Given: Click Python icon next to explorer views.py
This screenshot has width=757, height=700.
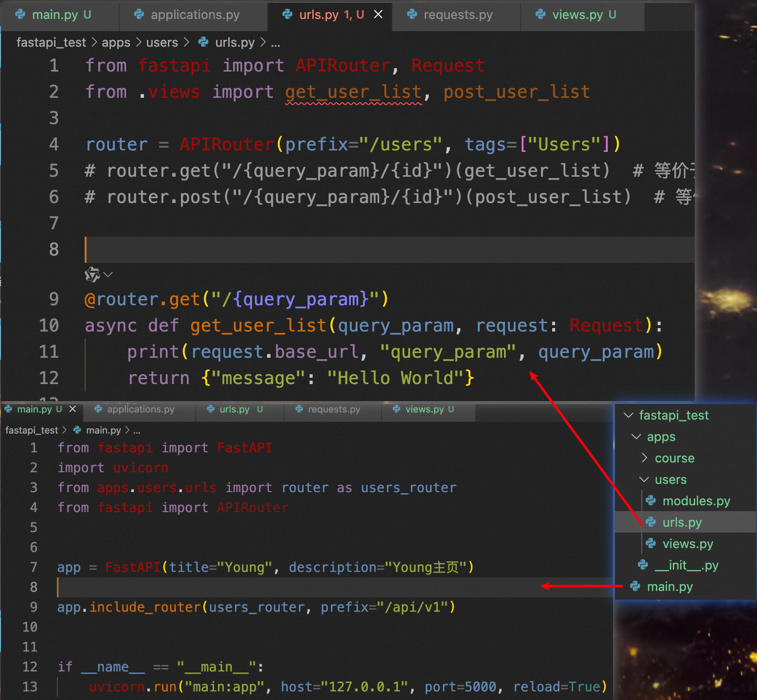Looking at the screenshot, I should [x=651, y=543].
